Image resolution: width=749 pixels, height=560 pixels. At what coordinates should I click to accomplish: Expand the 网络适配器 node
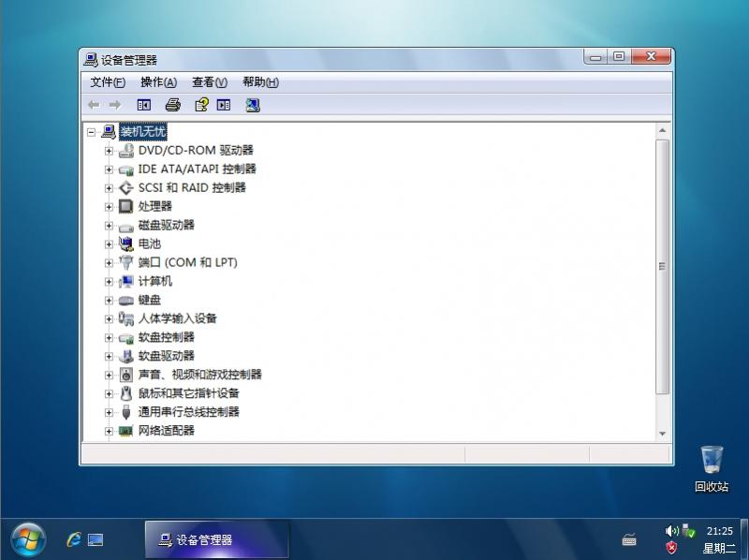[109, 431]
